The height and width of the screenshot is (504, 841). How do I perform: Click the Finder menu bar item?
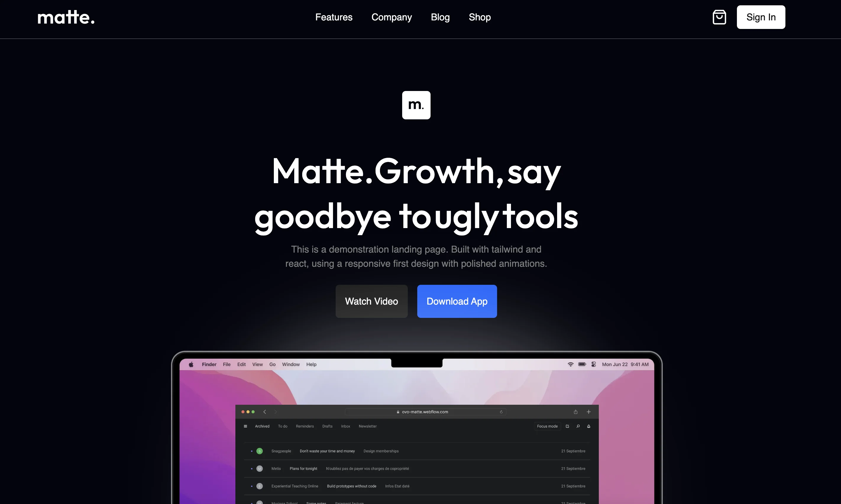[x=209, y=364]
